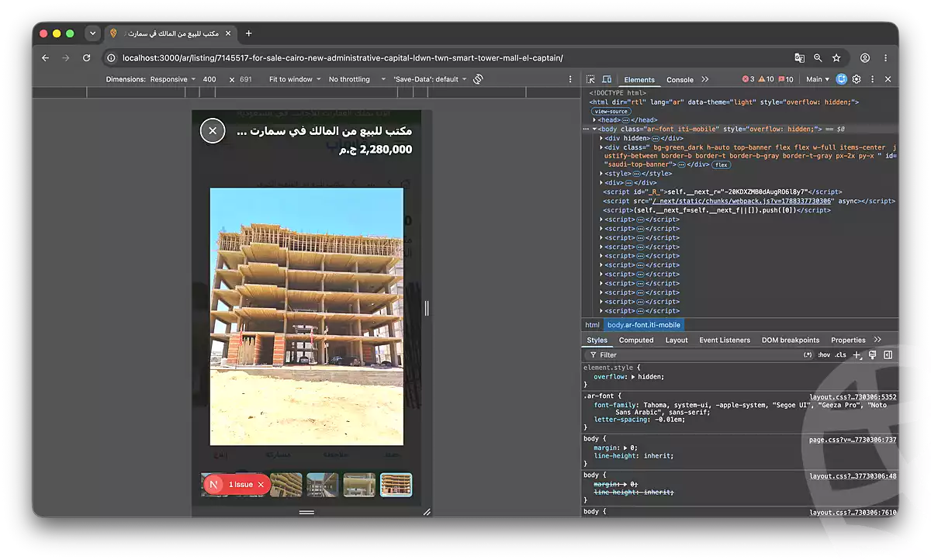Open the 3 errors counter
Image resolution: width=931 pixels, height=560 pixels.
coord(748,79)
